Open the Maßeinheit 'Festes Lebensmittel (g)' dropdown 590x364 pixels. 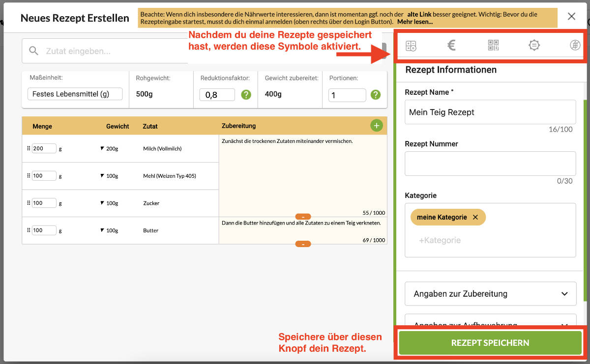[75, 94]
